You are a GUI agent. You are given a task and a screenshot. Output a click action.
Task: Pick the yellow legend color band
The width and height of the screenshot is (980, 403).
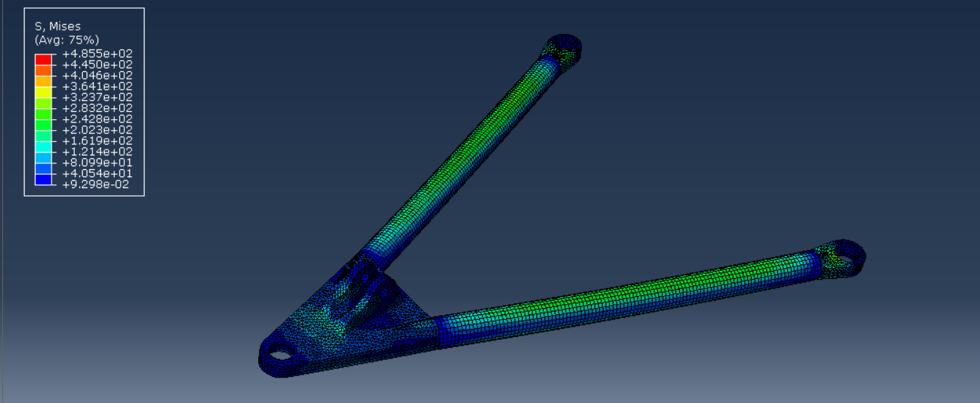click(44, 91)
